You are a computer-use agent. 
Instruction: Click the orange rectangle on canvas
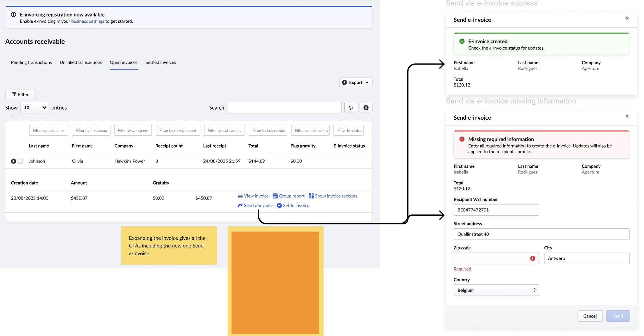pyautogui.click(x=275, y=282)
